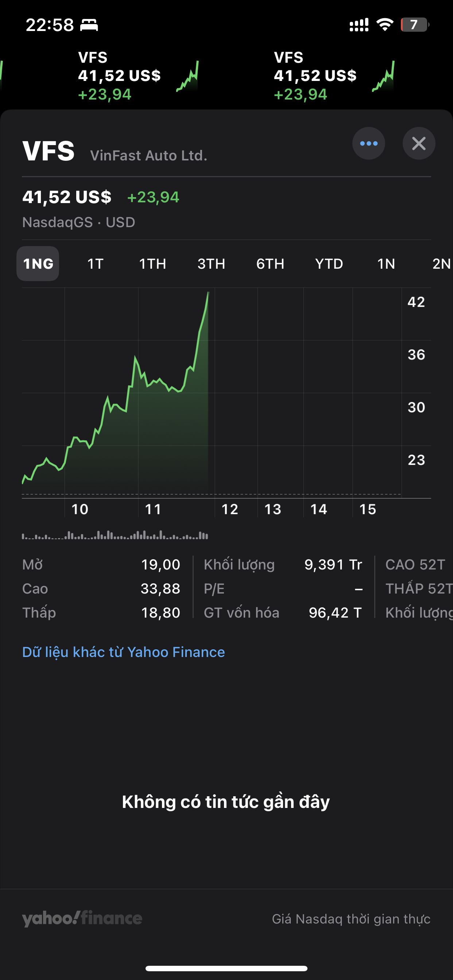
Task: Show the YTD chart range
Action: pos(329,264)
